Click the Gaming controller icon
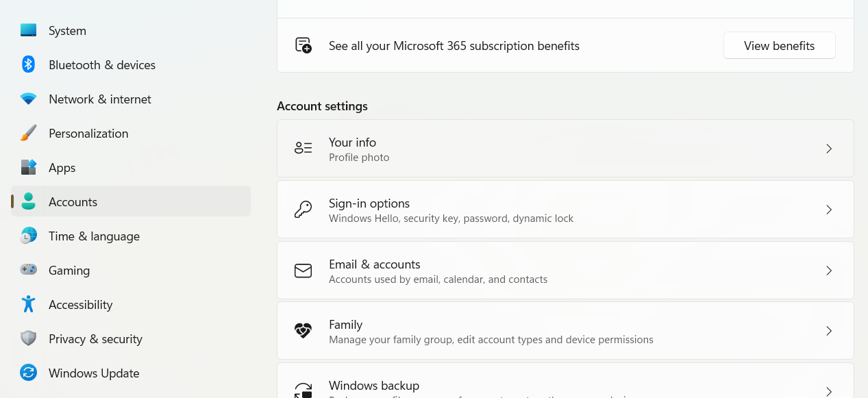 (28, 270)
